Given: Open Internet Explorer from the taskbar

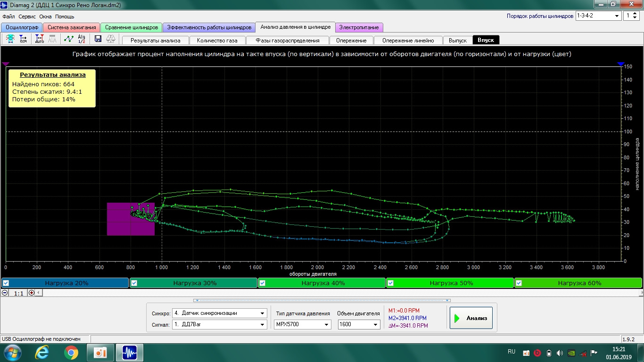Looking at the screenshot, I should pyautogui.click(x=43, y=352).
